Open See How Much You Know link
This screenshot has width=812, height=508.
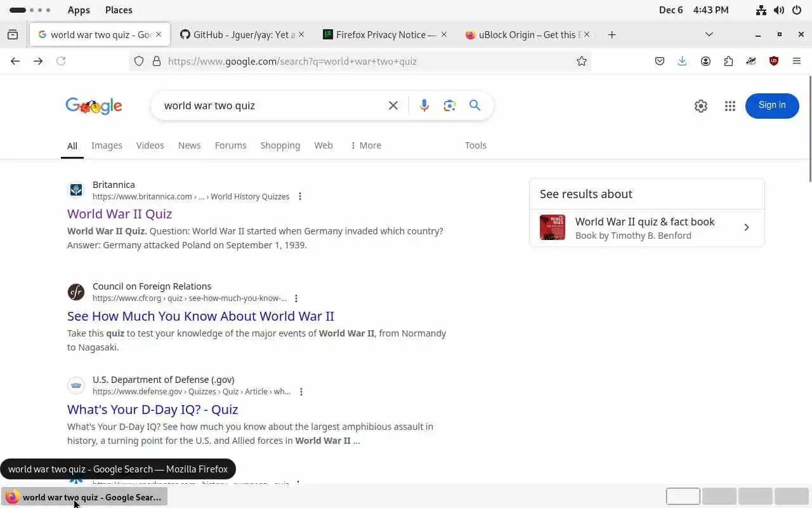[x=200, y=316]
